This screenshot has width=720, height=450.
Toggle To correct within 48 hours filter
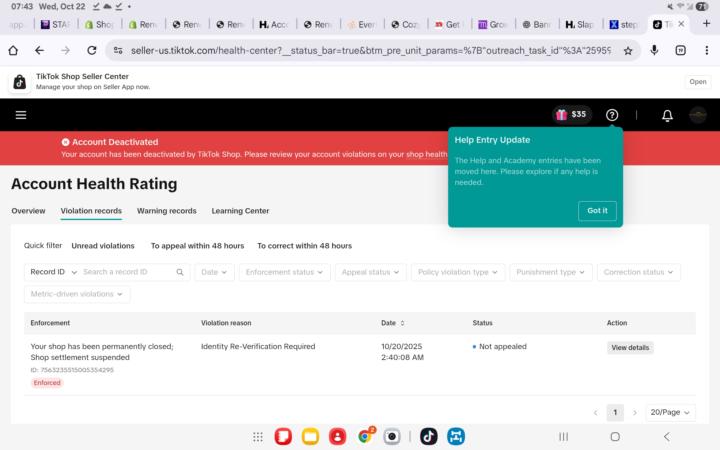[304, 245]
